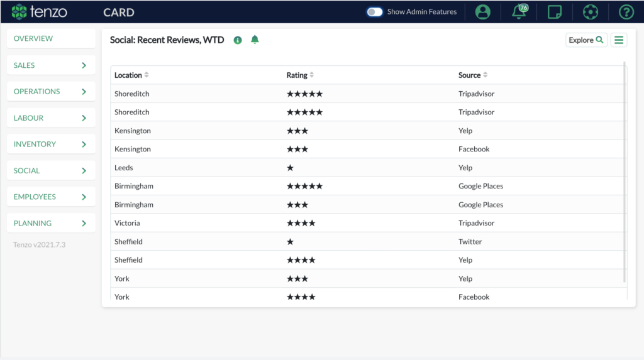The width and height of the screenshot is (644, 360).
Task: Click the one-star rating for Leeds
Action: 291,168
